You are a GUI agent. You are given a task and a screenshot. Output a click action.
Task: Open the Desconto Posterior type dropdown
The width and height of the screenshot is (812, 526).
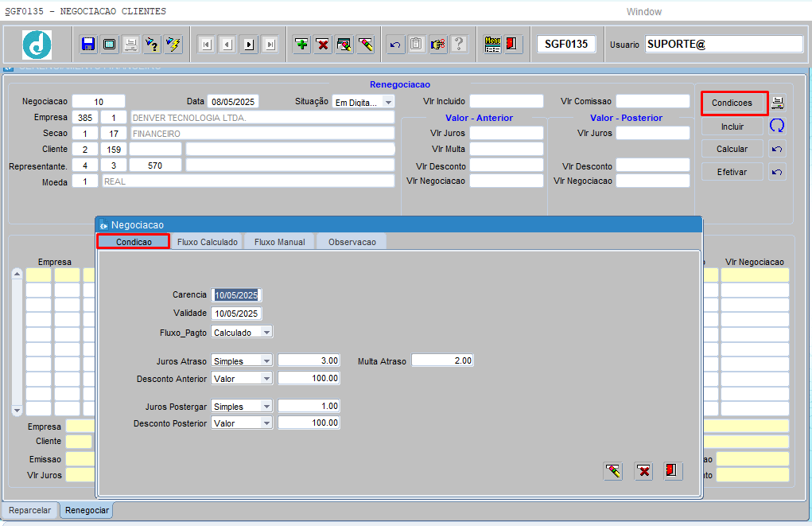(x=266, y=423)
